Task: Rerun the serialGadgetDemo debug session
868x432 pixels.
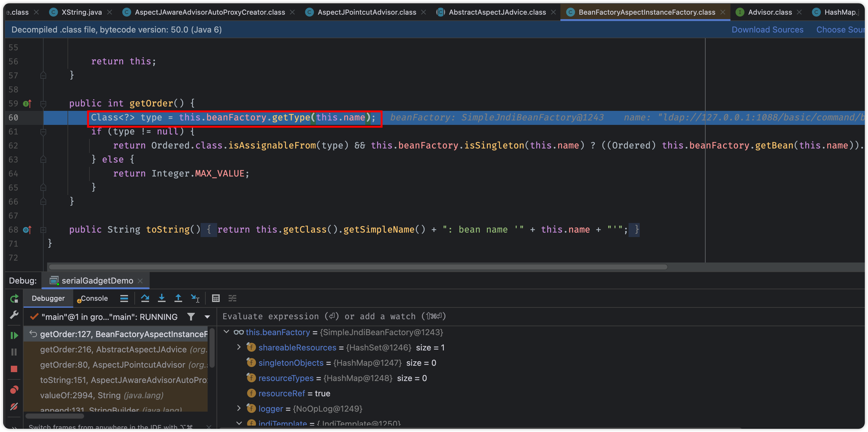Action: 14,299
